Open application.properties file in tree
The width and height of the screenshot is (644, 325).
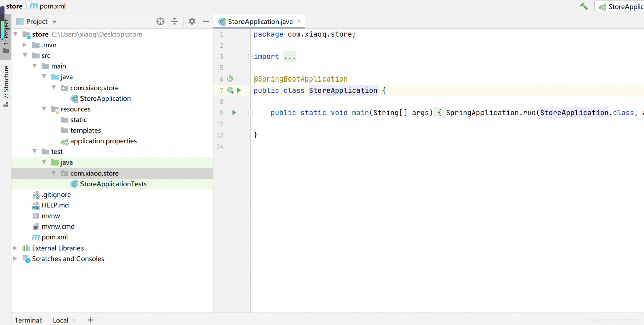pos(103,141)
